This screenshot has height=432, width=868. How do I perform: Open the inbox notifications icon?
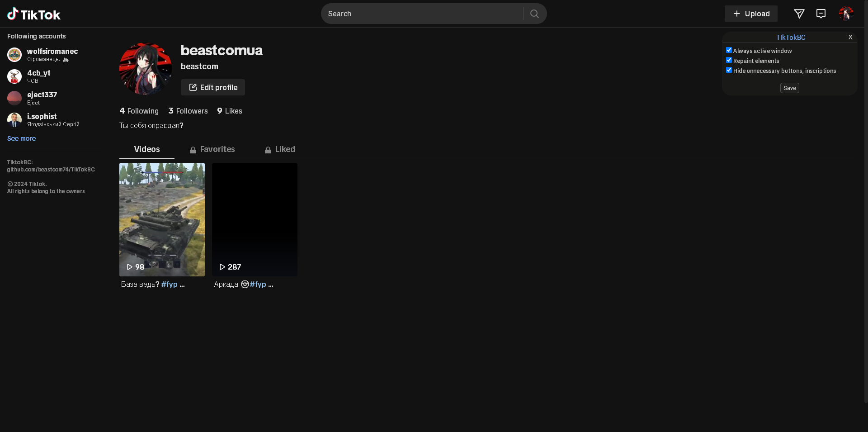click(x=821, y=14)
